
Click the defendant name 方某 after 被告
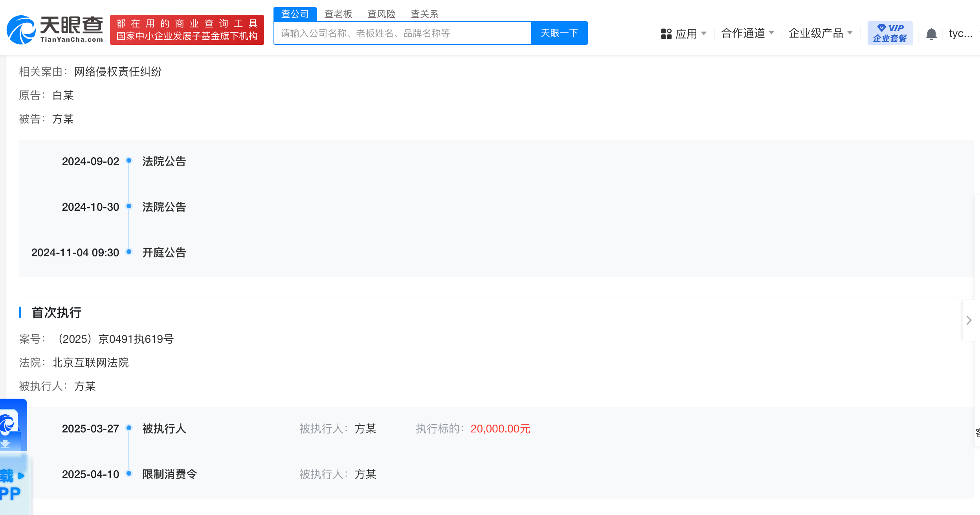(x=63, y=119)
